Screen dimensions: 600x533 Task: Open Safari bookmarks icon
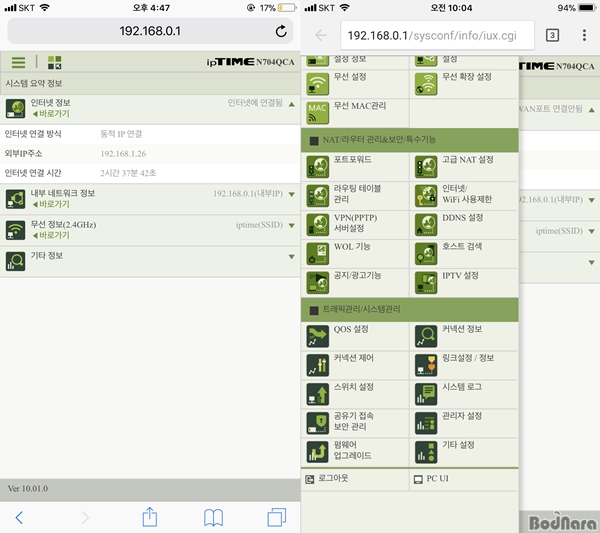click(212, 516)
